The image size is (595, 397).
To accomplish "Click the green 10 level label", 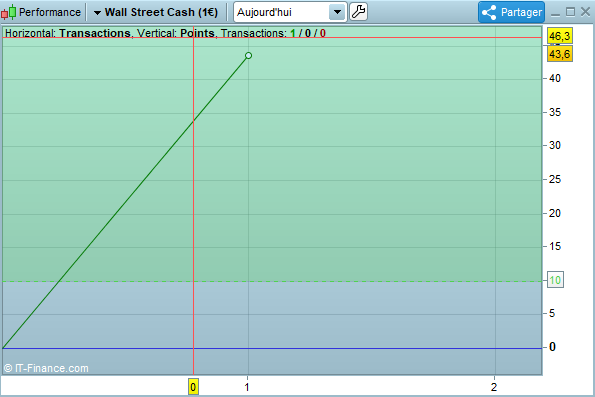I will (x=555, y=280).
